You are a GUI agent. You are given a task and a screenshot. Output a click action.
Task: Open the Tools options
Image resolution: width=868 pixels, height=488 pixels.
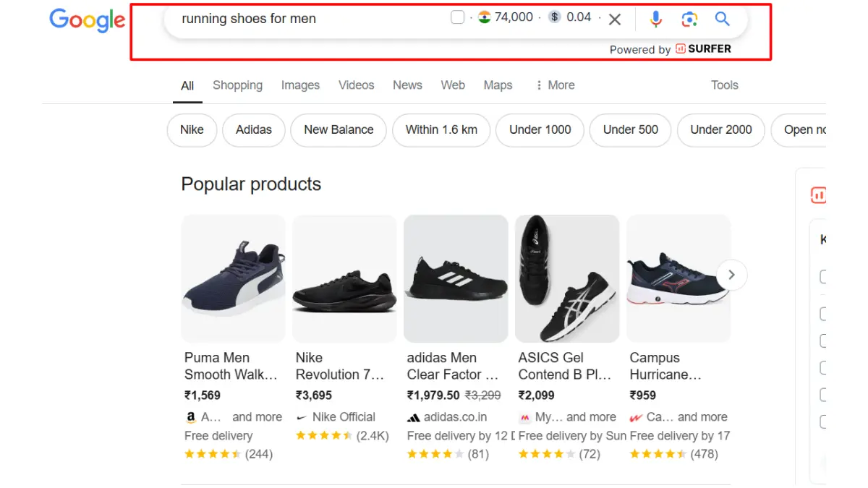pos(724,85)
